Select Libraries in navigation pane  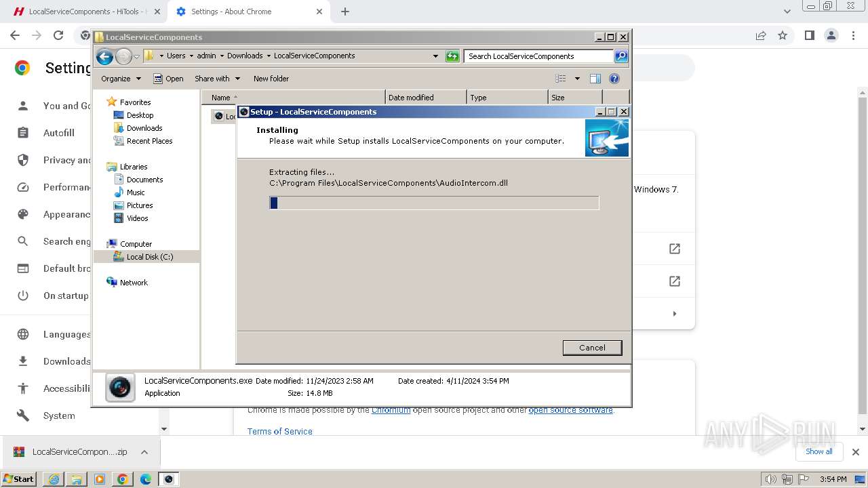[134, 167]
